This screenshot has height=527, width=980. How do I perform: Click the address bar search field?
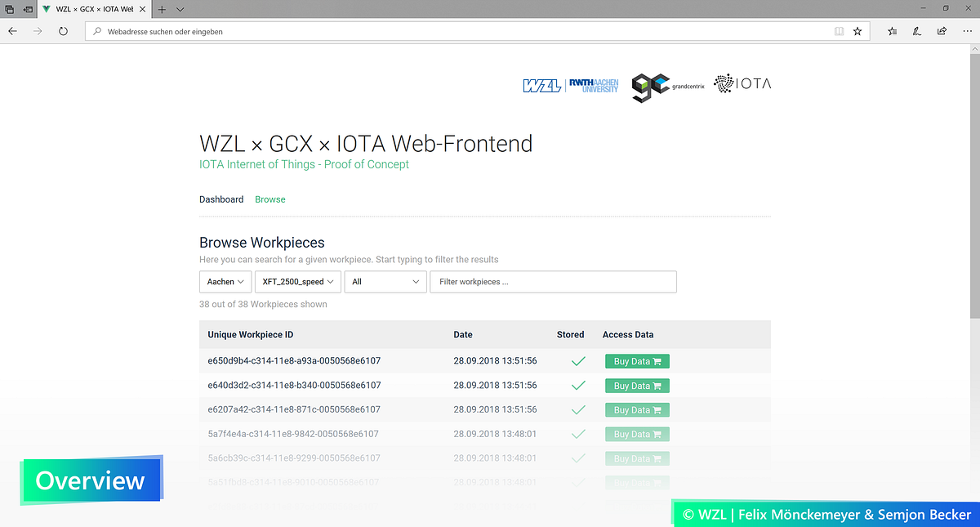click(478, 31)
